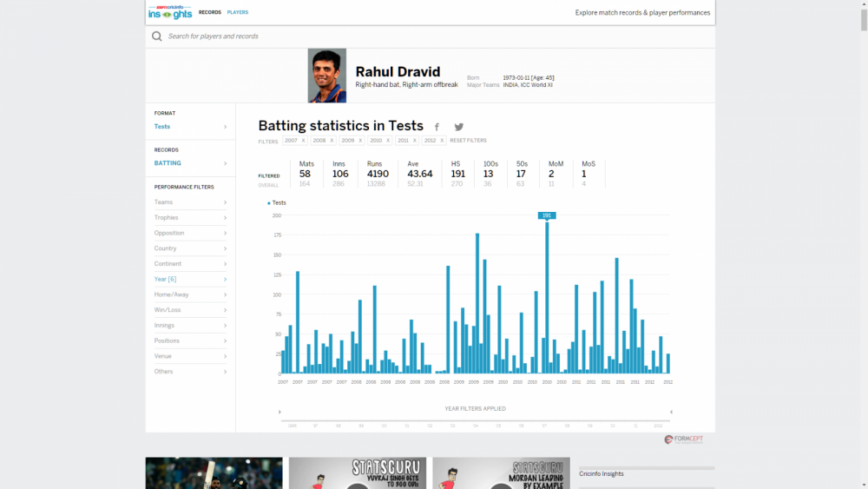Remove the 2012 year filter
The width and height of the screenshot is (868, 489).
(442, 141)
